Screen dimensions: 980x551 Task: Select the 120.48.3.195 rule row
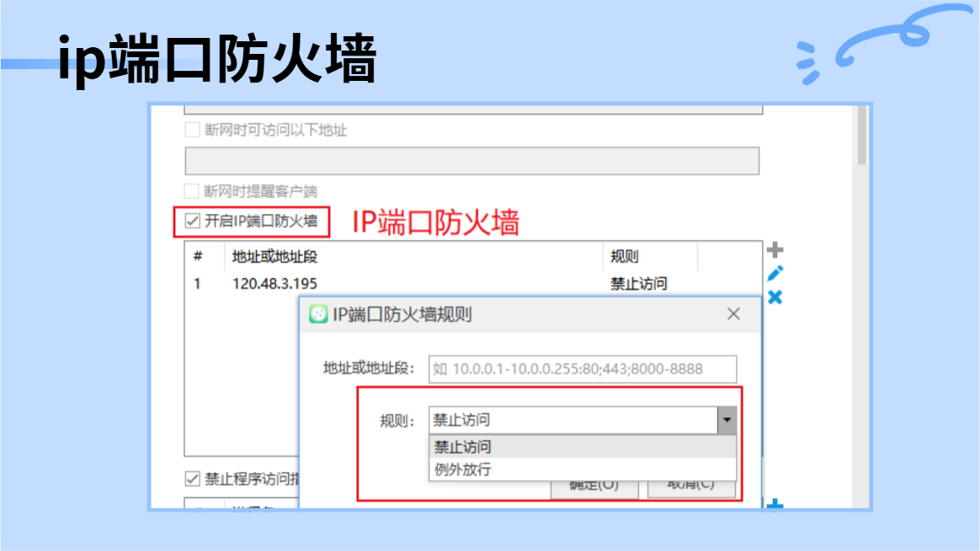(x=473, y=284)
